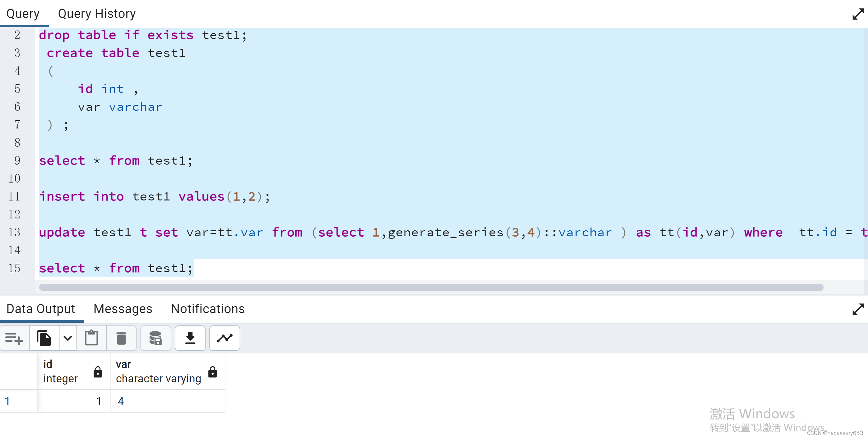This screenshot has width=868, height=439.
Task: Select the Data Output tab
Action: click(x=40, y=309)
